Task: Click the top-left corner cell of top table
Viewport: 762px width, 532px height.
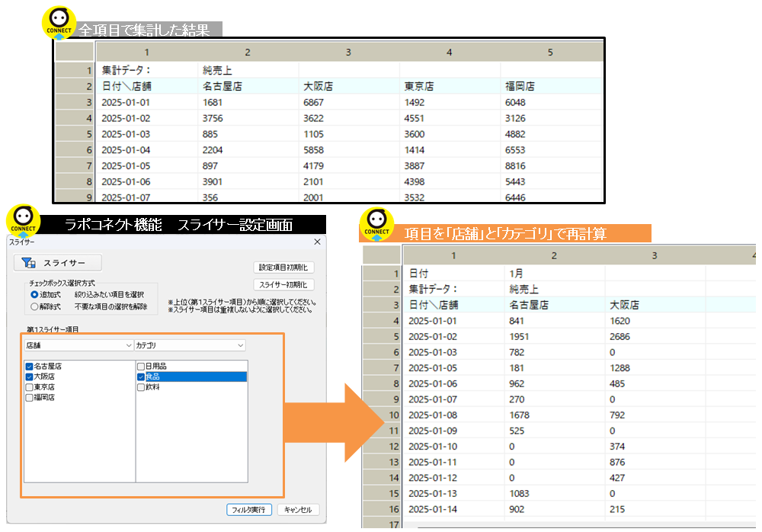Action: pos(75,52)
